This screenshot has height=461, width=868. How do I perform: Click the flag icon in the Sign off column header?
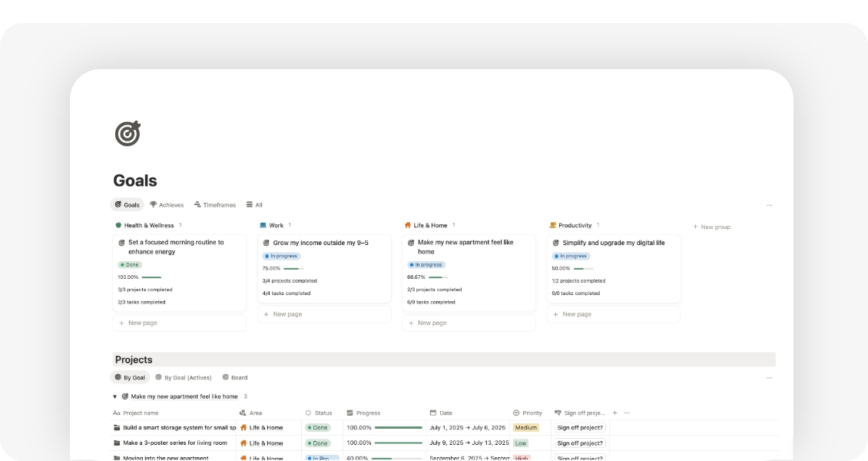coord(558,413)
